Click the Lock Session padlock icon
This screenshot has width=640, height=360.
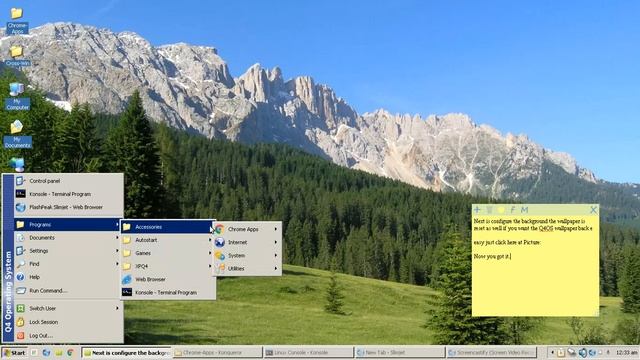(20, 322)
